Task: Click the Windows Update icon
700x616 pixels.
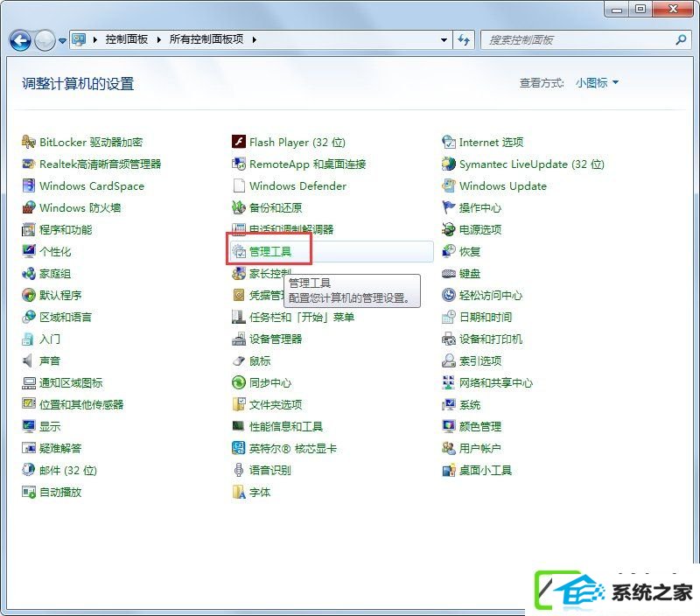Action: pos(449,185)
